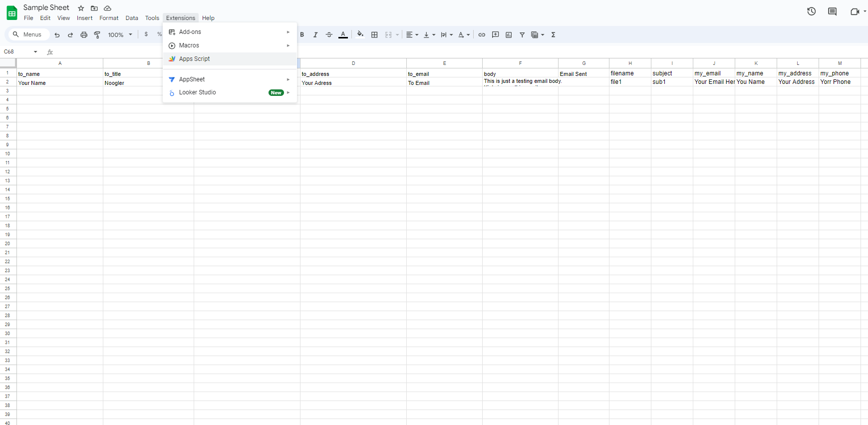Open Name box dropdown arrow

pyautogui.click(x=35, y=52)
